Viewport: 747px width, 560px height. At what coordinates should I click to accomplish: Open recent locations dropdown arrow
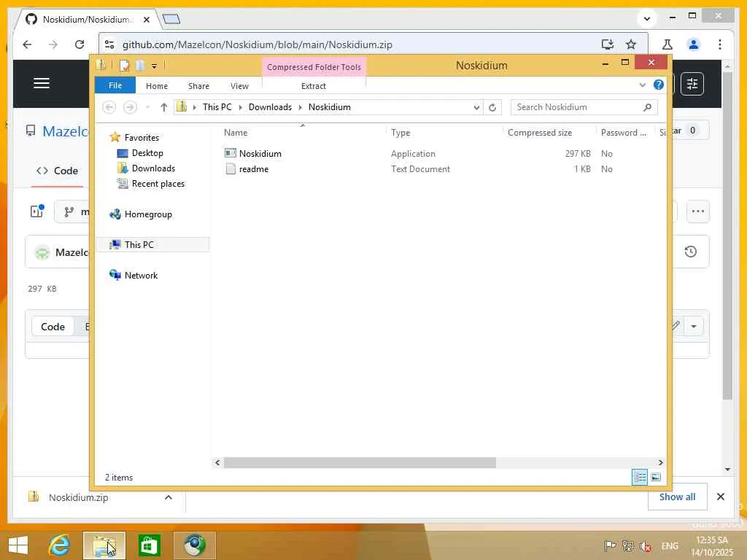(x=147, y=107)
